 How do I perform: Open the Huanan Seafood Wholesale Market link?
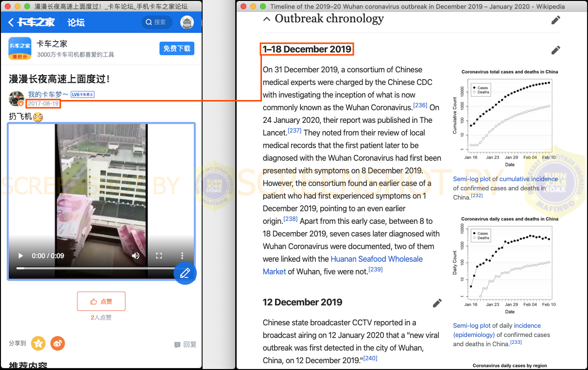343,265
